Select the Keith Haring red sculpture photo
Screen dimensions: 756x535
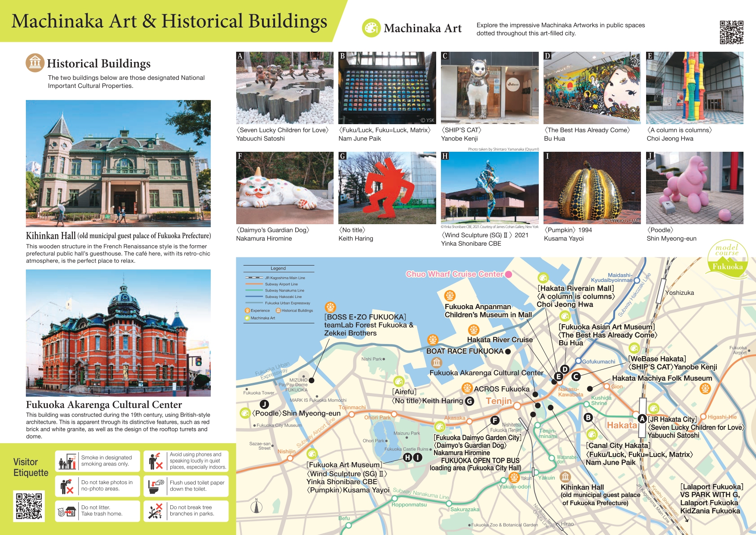387,188
